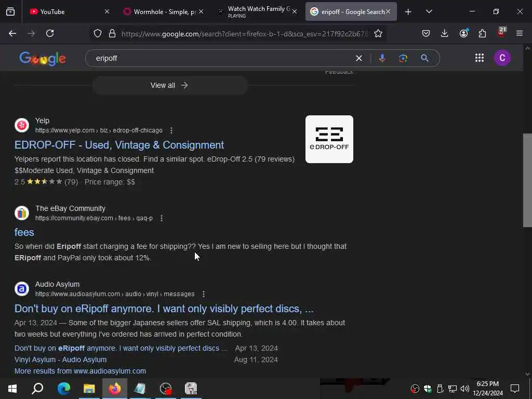Viewport: 532px width, 399px height.
Task: Reload the current page
Action: [x=50, y=33]
